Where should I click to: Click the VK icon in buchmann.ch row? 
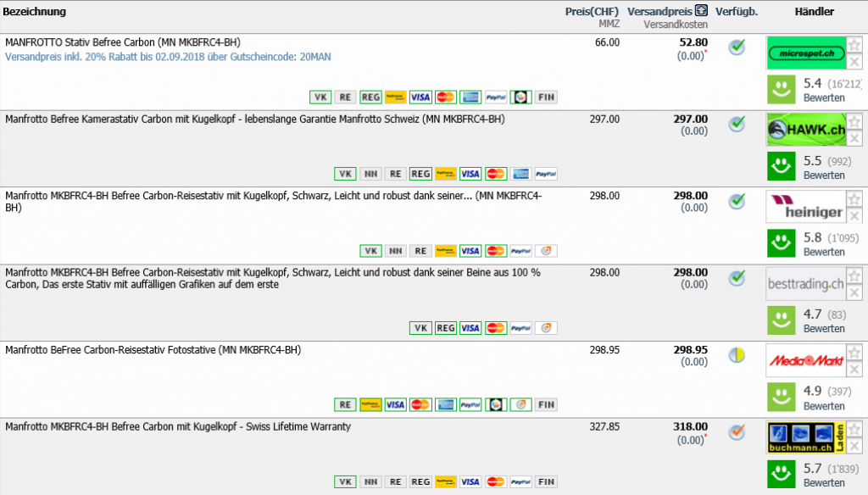click(x=346, y=481)
